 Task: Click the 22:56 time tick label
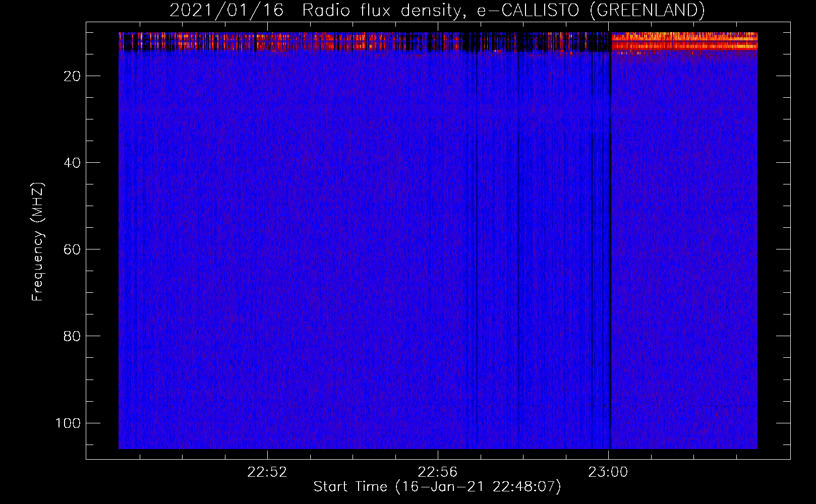(x=438, y=472)
